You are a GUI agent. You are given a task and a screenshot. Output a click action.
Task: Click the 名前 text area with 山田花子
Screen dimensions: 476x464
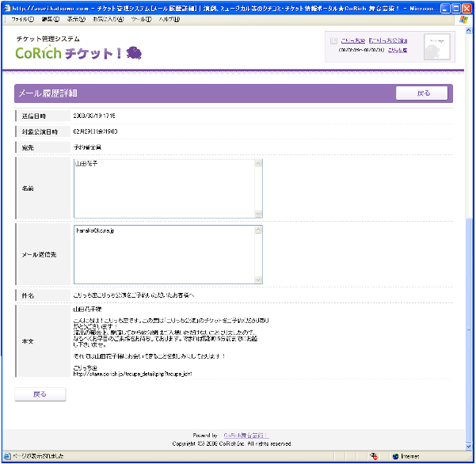pyautogui.click(x=162, y=188)
